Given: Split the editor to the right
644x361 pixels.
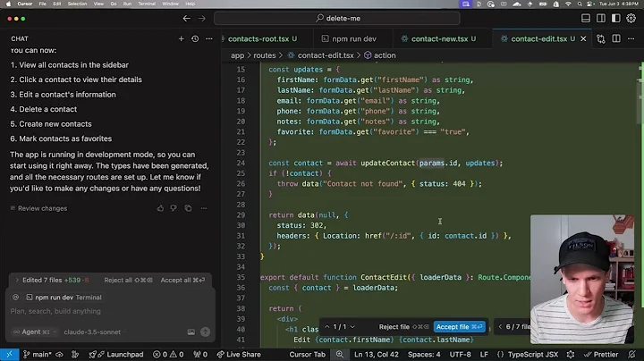Looking at the screenshot, I should [616, 39].
